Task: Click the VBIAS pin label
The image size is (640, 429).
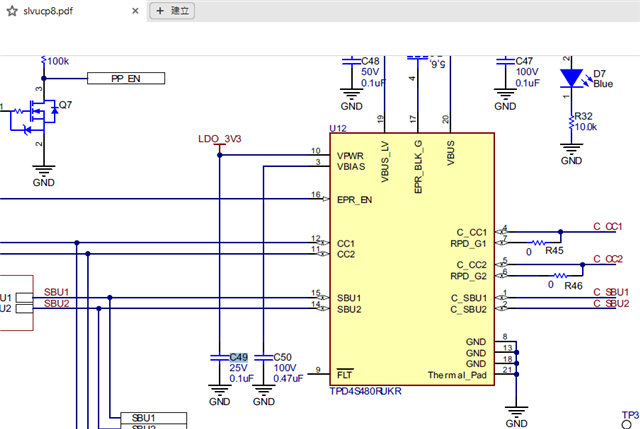Action: pos(351,167)
